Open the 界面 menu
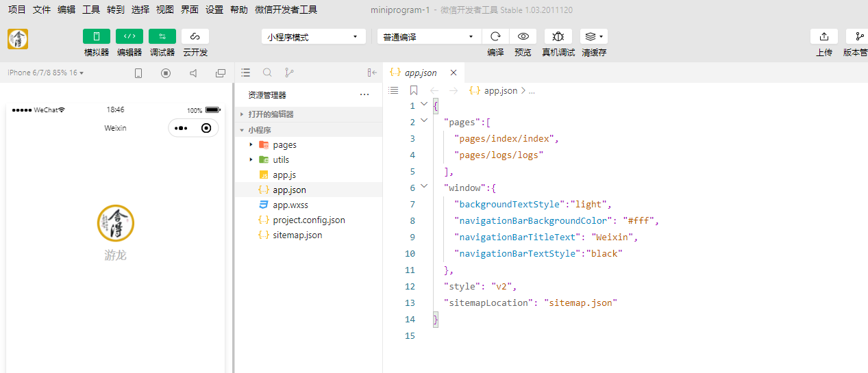This screenshot has width=868, height=373. 190,10
